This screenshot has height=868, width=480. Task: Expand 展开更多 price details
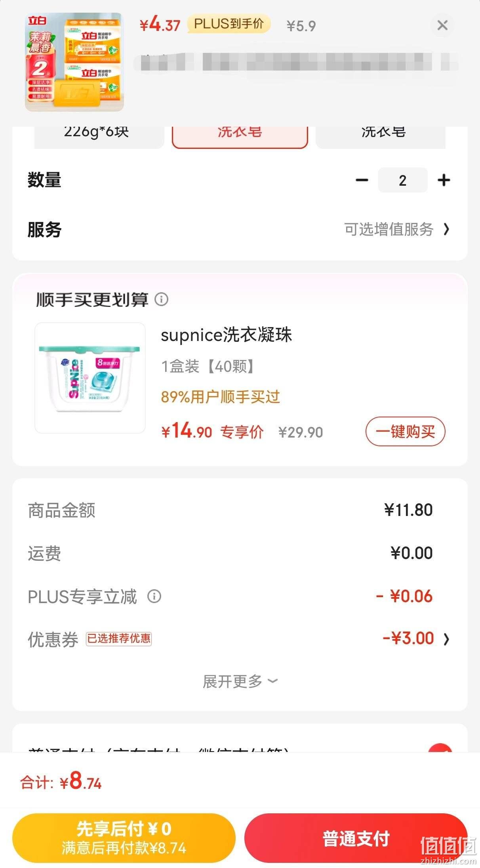point(240,681)
